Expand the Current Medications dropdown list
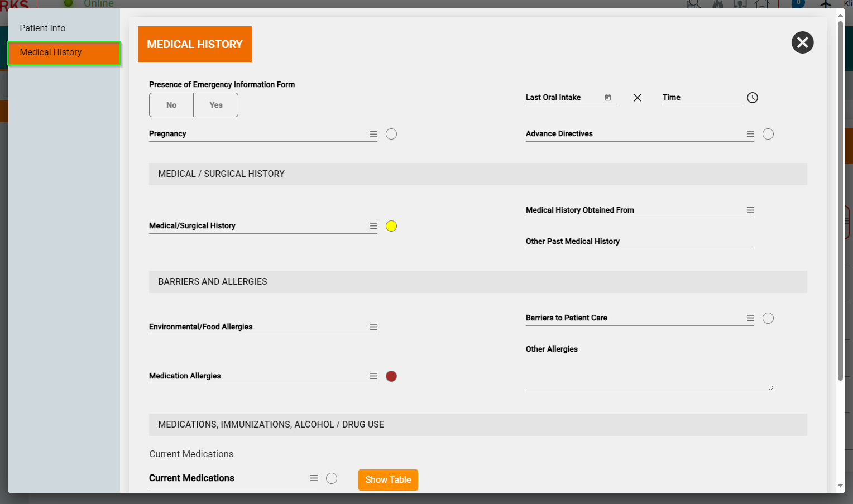 pyautogui.click(x=314, y=478)
